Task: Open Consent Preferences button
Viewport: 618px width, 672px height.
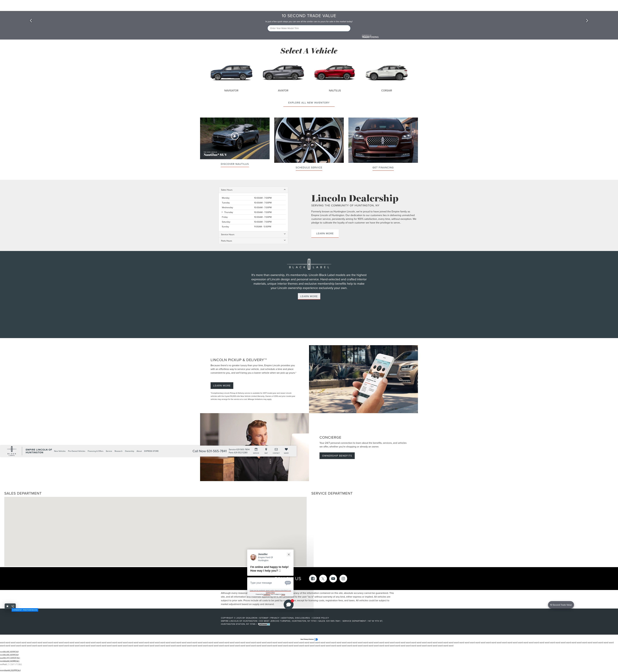Action: point(25,610)
